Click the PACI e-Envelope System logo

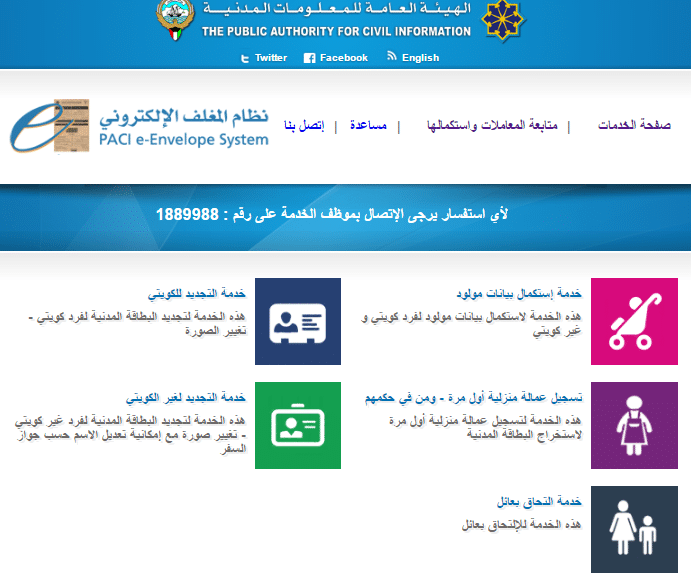[139, 126]
